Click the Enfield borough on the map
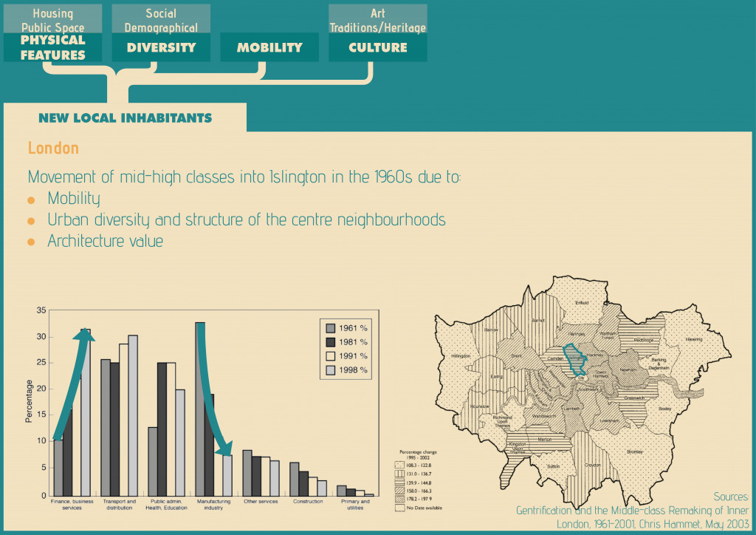This screenshot has height=535, width=756. pyautogui.click(x=582, y=302)
